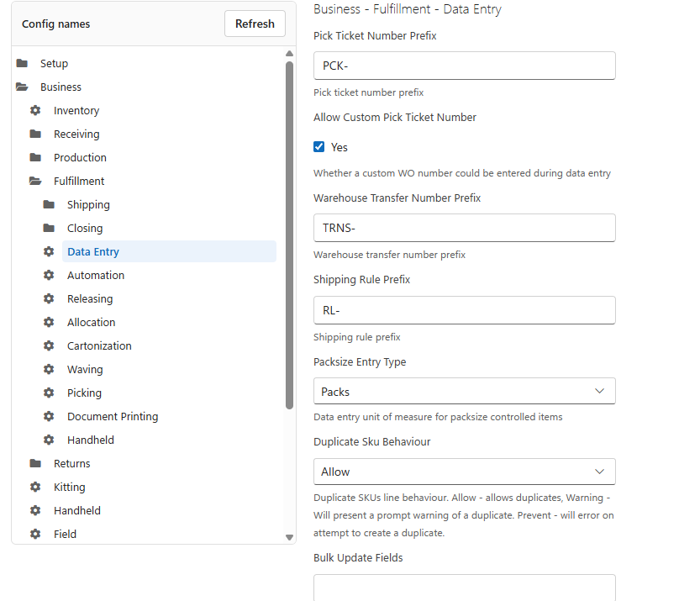Image resolution: width=700 pixels, height=601 pixels.
Task: Click the folder icon next to Returns
Action: coord(35,463)
